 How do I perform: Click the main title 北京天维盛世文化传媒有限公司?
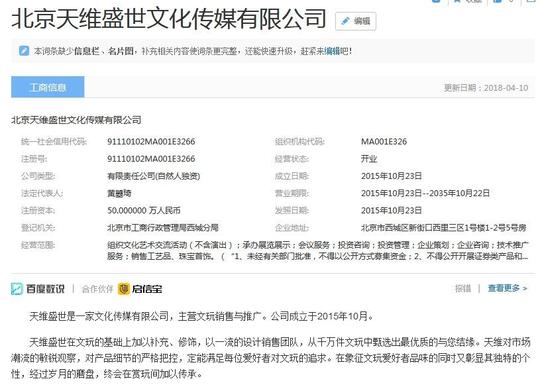pyautogui.click(x=169, y=19)
